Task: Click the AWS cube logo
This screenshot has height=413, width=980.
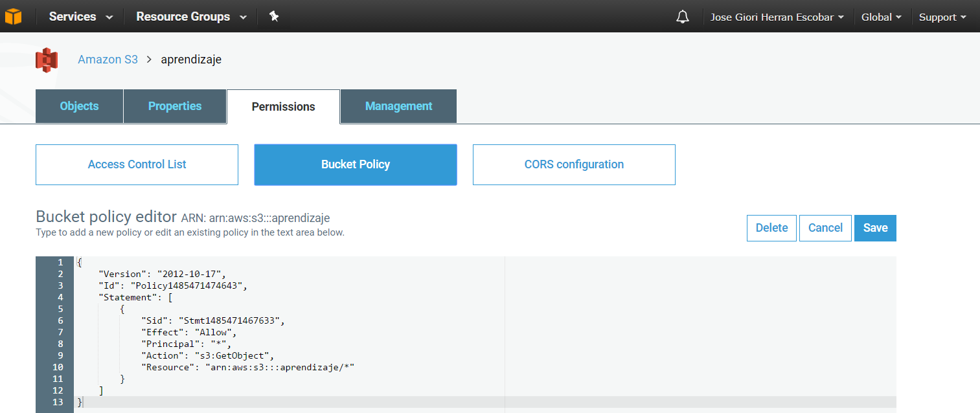Action: pos(14,17)
